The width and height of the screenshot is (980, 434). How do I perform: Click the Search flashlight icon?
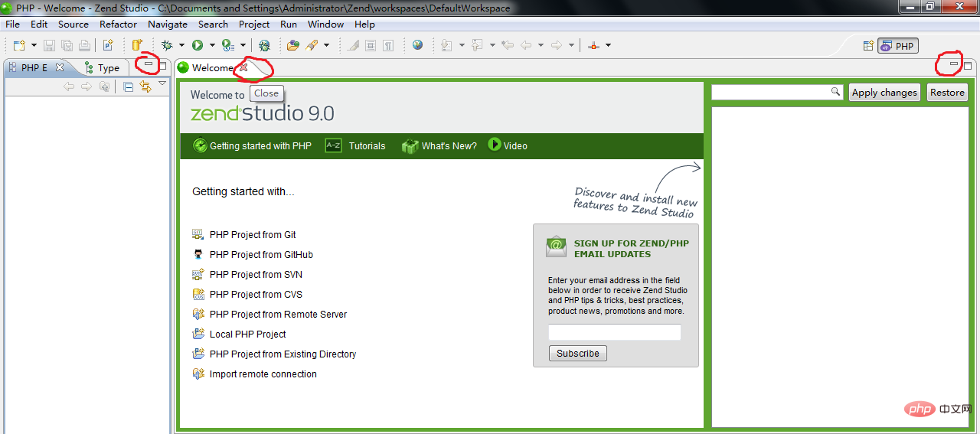[x=312, y=46]
